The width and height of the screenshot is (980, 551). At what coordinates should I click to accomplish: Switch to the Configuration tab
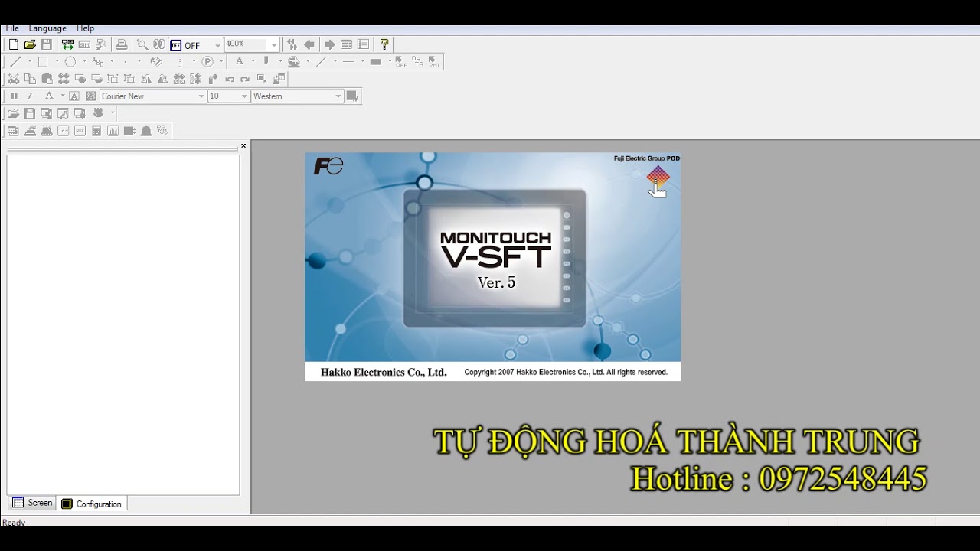pyautogui.click(x=92, y=504)
